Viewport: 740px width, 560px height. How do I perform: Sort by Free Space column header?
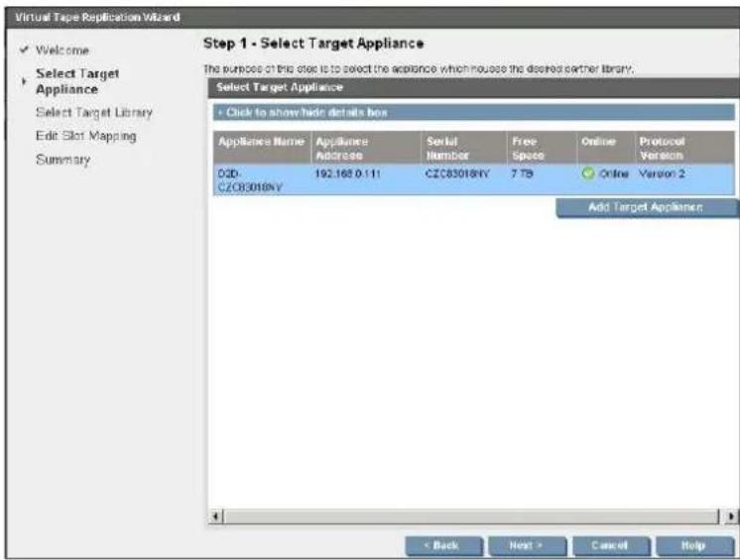tap(543, 148)
